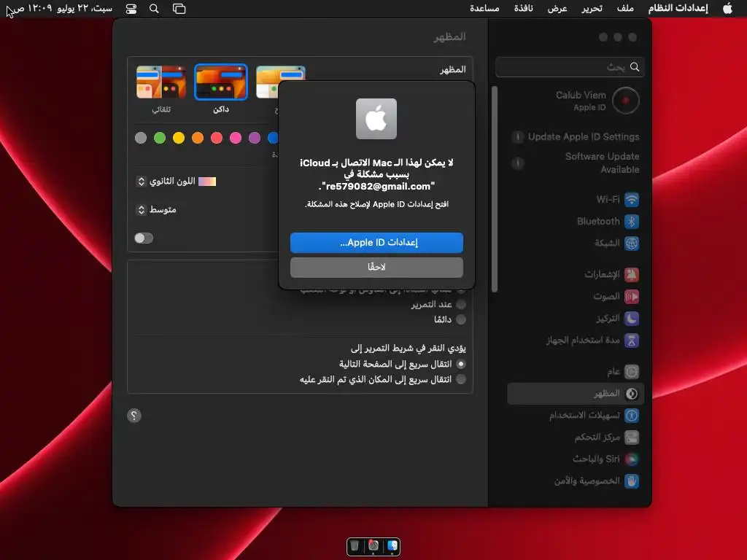
Task: Click the search magnifier in sidebar field
Action: (x=635, y=67)
